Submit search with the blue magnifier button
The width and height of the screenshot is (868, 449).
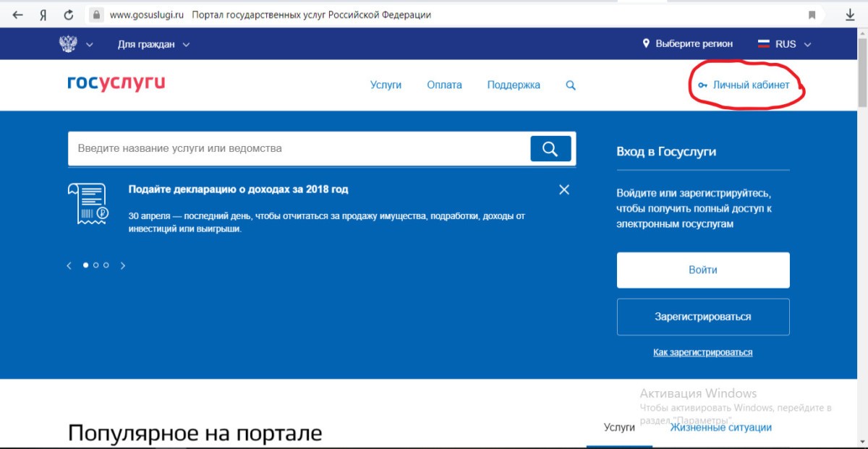pos(550,149)
